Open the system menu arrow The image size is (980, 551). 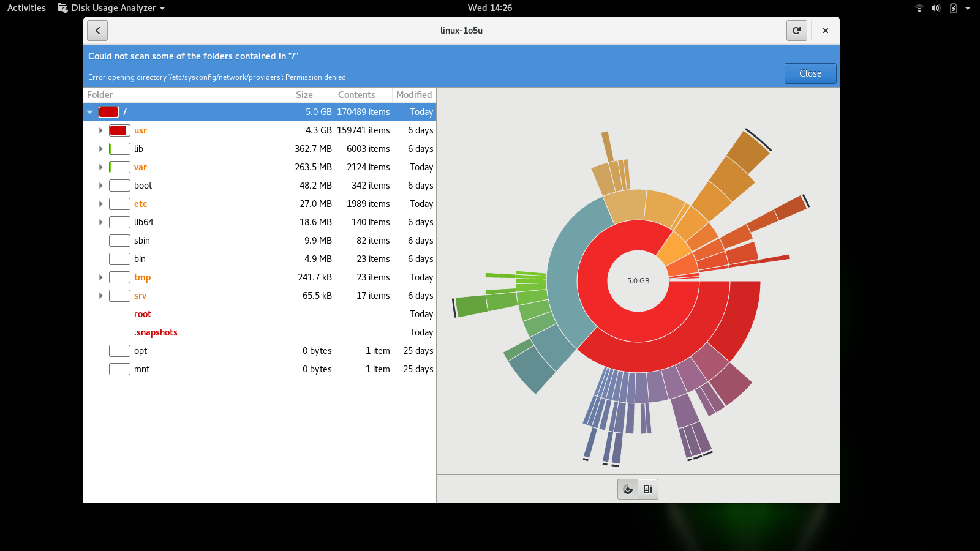click(968, 8)
